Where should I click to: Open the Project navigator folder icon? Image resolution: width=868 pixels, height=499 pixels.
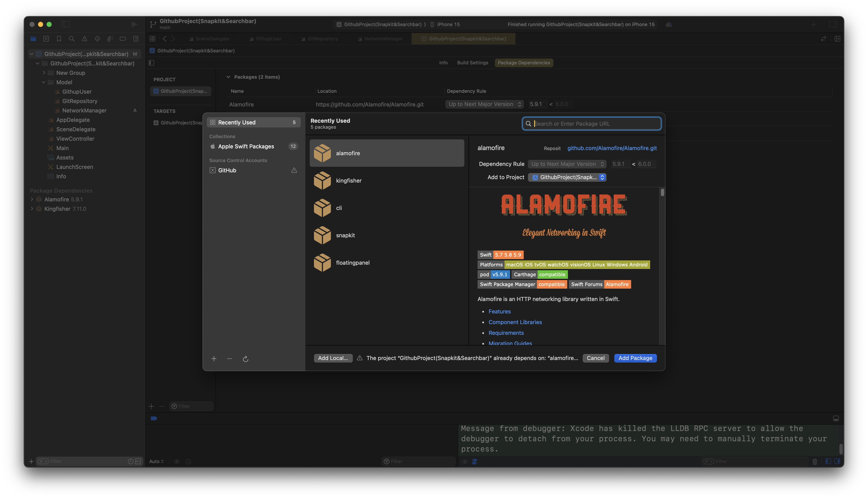(x=33, y=39)
